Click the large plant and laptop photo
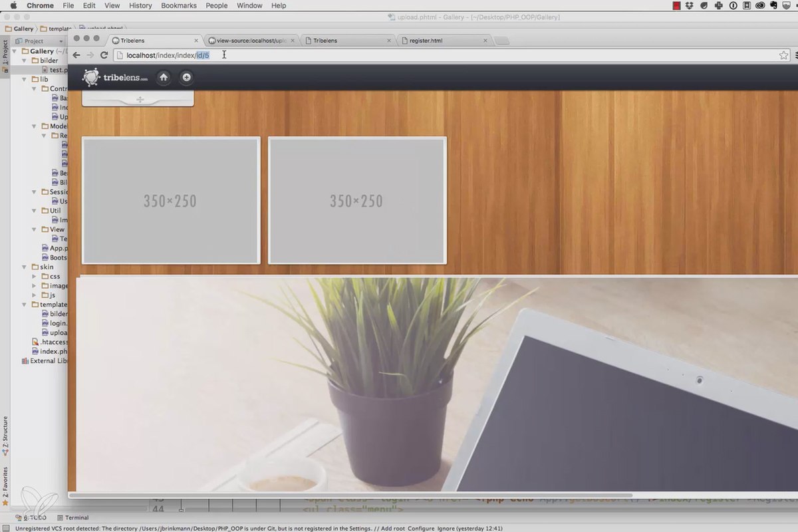The width and height of the screenshot is (798, 532). pyautogui.click(x=437, y=384)
